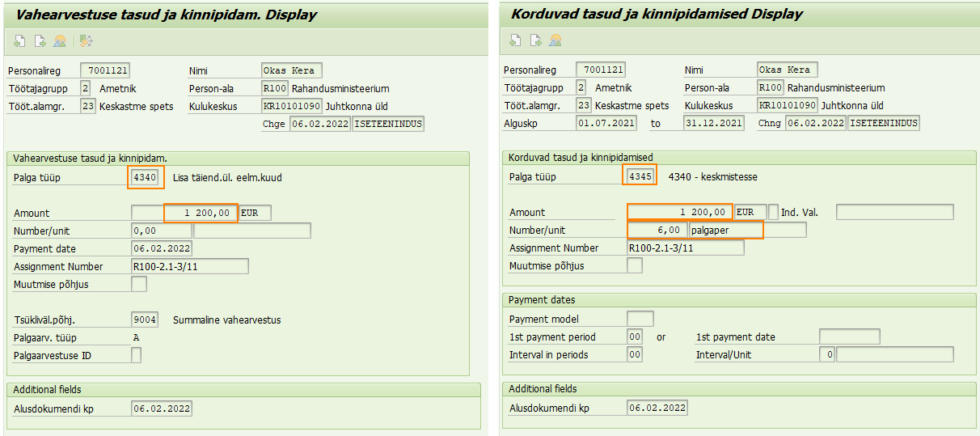Go to next record icon in left window

tap(39, 40)
